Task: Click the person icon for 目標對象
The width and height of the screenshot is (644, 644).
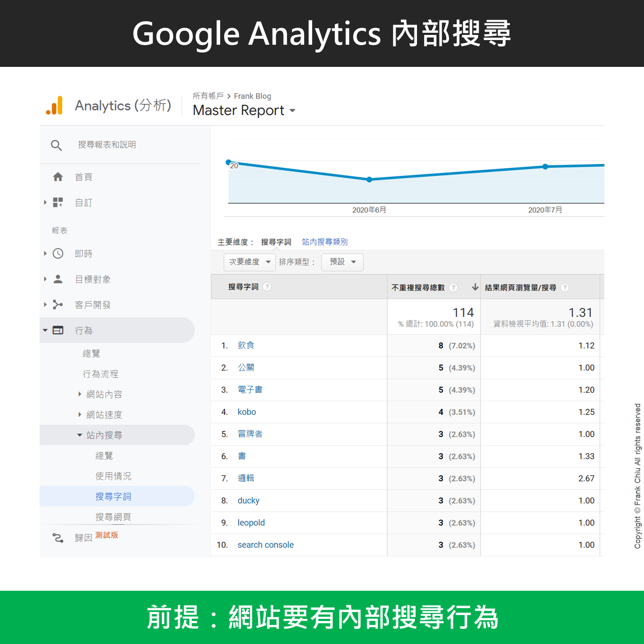Action: [58, 279]
